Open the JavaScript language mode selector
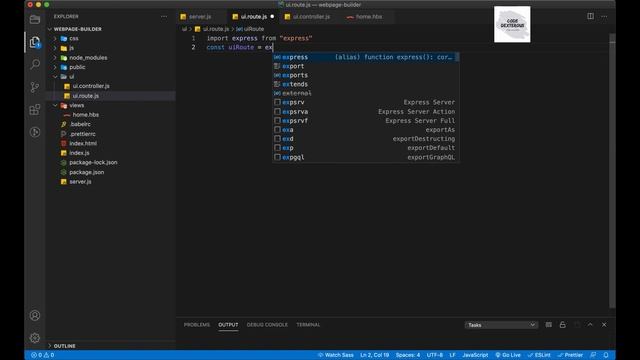 click(x=475, y=355)
